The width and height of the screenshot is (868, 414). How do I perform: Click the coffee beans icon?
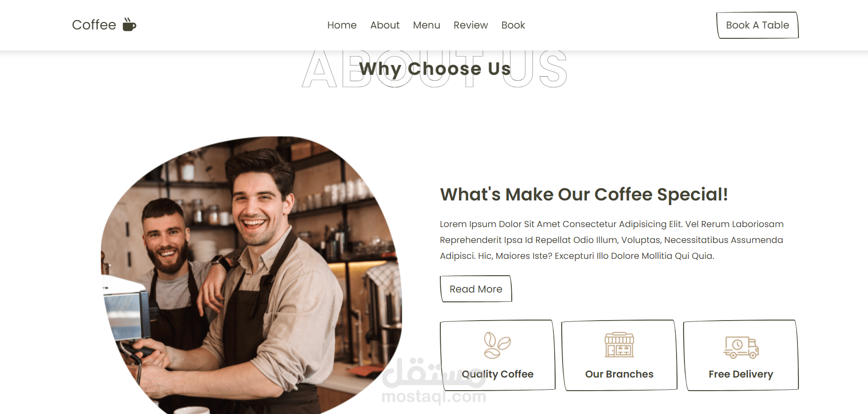point(497,345)
